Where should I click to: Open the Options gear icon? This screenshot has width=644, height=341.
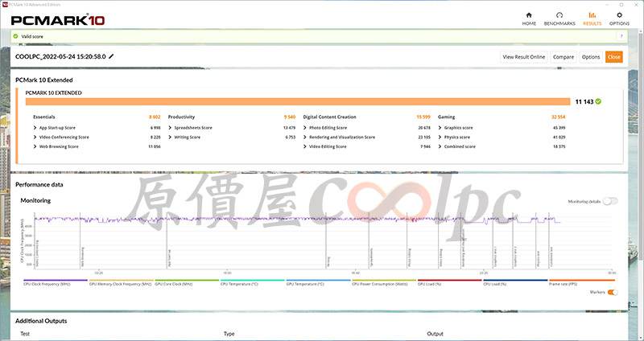[619, 15]
